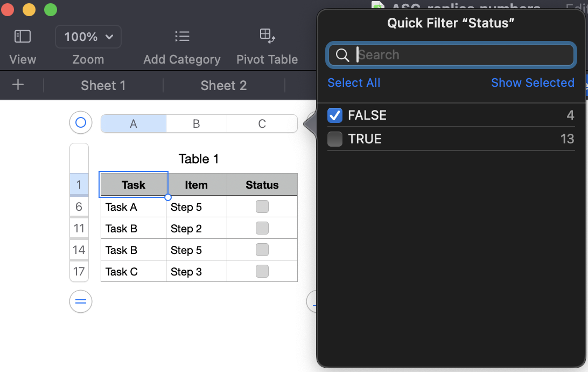Click the add-row handle below the table
This screenshot has height=372, width=588.
[81, 301]
